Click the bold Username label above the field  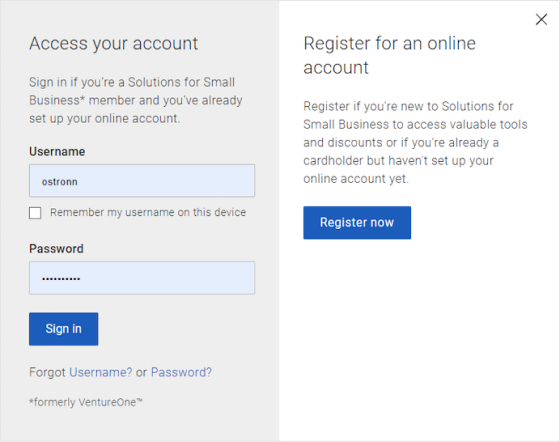pos(57,151)
